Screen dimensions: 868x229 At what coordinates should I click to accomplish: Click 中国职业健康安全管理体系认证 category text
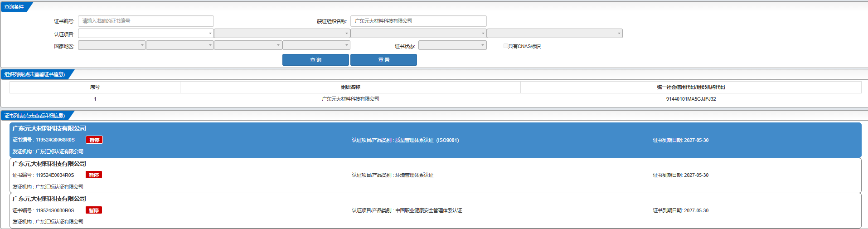[x=428, y=210]
